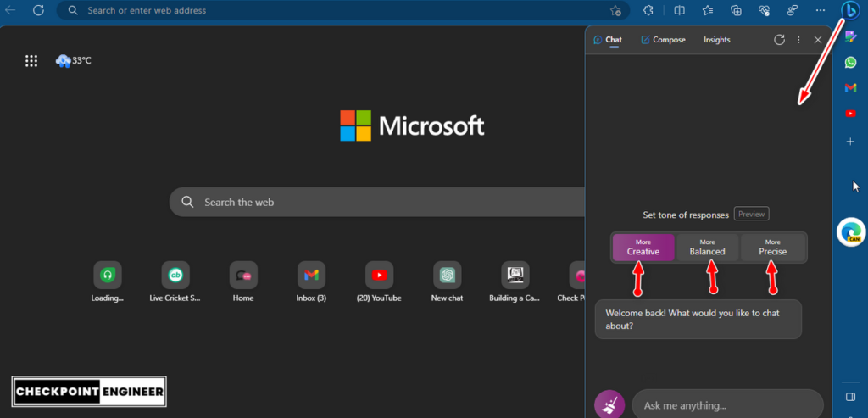This screenshot has height=418, width=868.
Task: Open the (20) YouTube quick link
Action: click(379, 282)
